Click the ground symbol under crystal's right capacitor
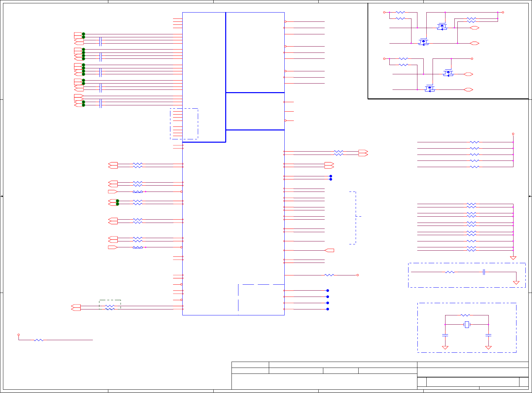This screenshot has height=393, width=532. click(488, 347)
